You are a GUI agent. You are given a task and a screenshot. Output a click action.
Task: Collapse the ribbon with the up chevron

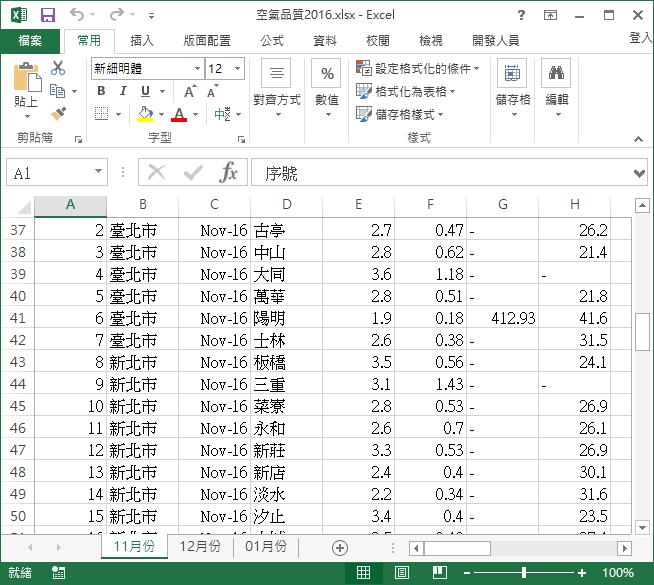coord(639,139)
